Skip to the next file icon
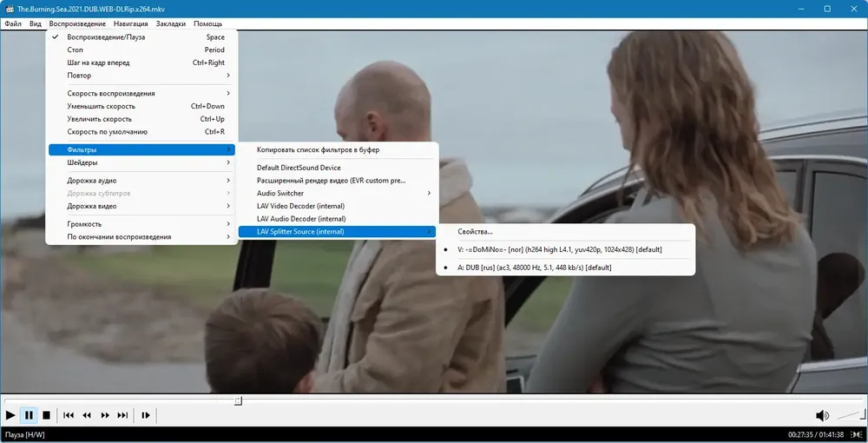868x443 pixels. (x=123, y=414)
